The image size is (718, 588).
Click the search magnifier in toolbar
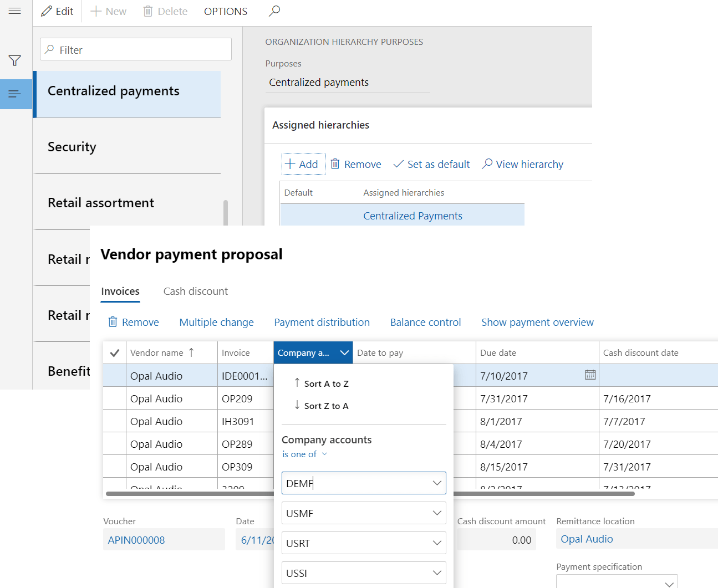pyautogui.click(x=274, y=11)
